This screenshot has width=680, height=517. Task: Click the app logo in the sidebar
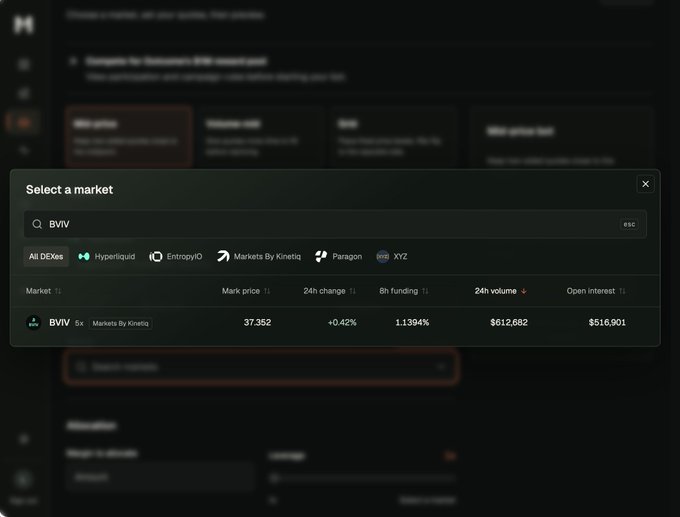pyautogui.click(x=23, y=24)
